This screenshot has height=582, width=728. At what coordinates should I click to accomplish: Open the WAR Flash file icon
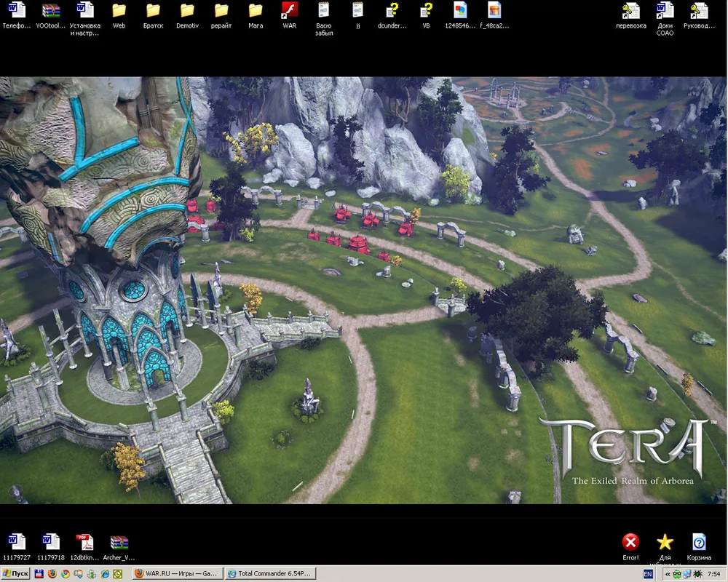289,11
